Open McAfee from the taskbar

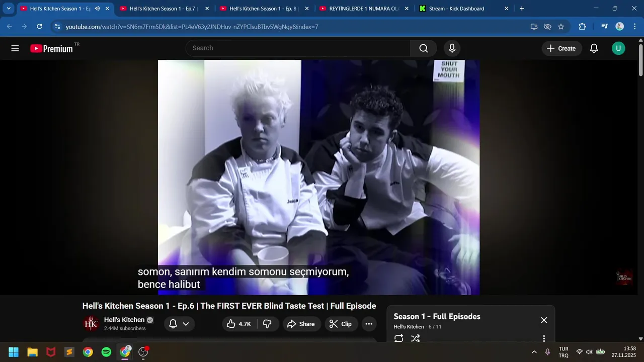pyautogui.click(x=51, y=352)
